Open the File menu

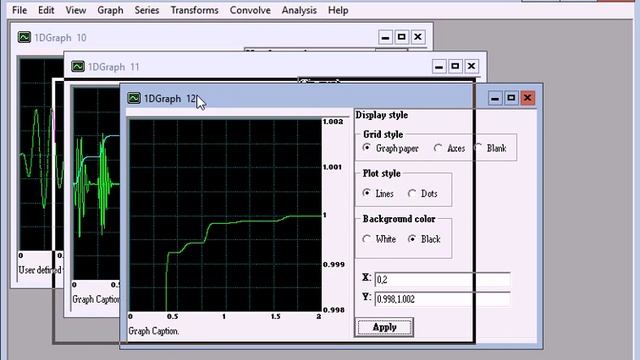point(20,10)
